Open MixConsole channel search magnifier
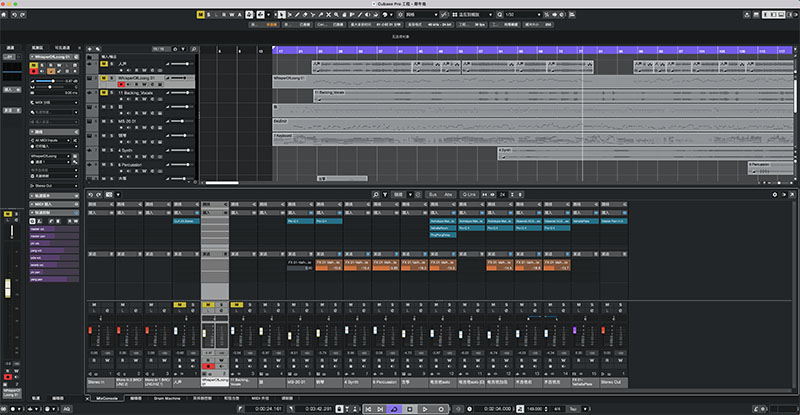Screen dimensions: 800x415 point(376,194)
